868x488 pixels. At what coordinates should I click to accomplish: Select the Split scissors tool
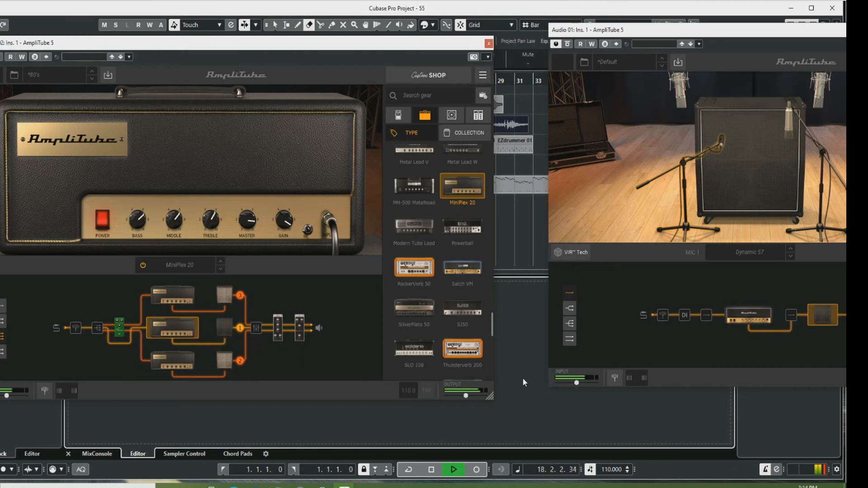tap(321, 25)
